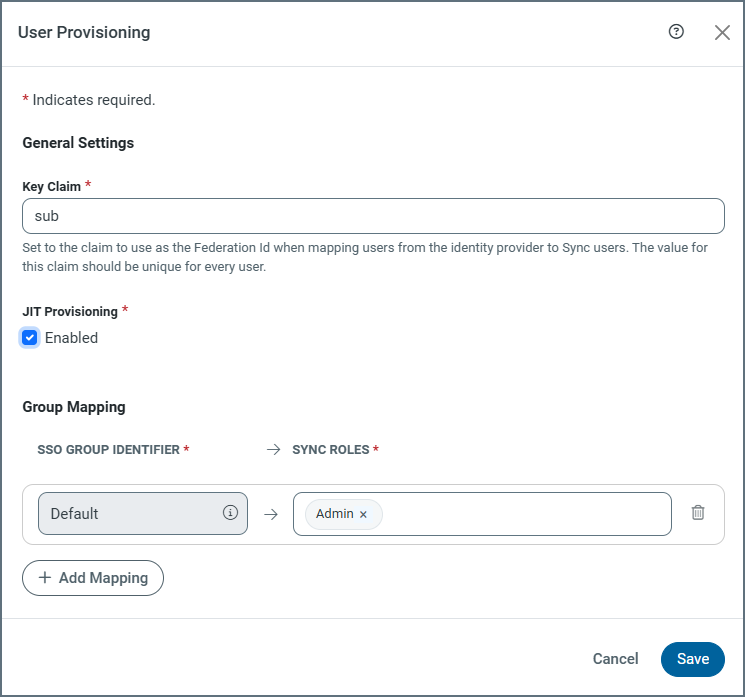745x697 pixels.
Task: Open the help icon in the dialog header
Action: [676, 32]
